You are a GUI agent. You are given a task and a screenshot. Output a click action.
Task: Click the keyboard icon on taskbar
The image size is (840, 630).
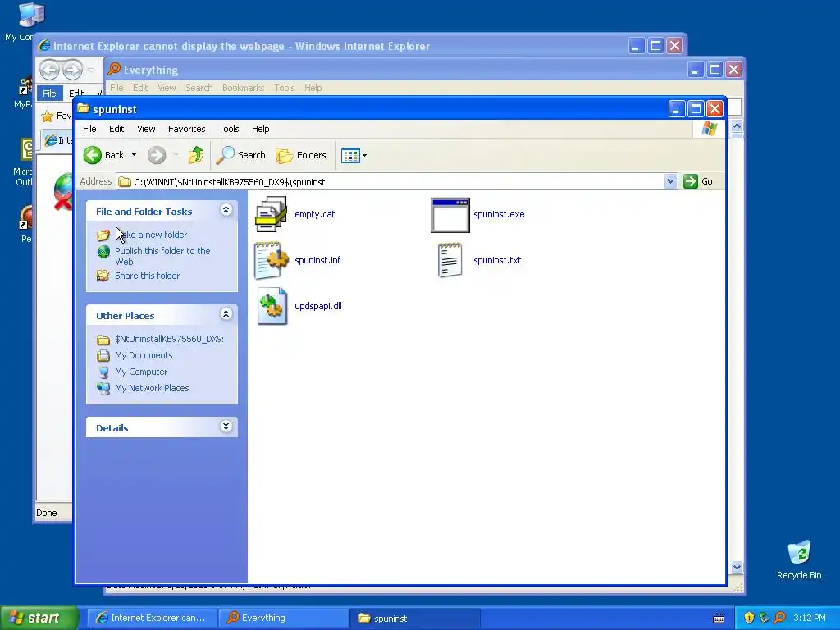tap(719, 619)
